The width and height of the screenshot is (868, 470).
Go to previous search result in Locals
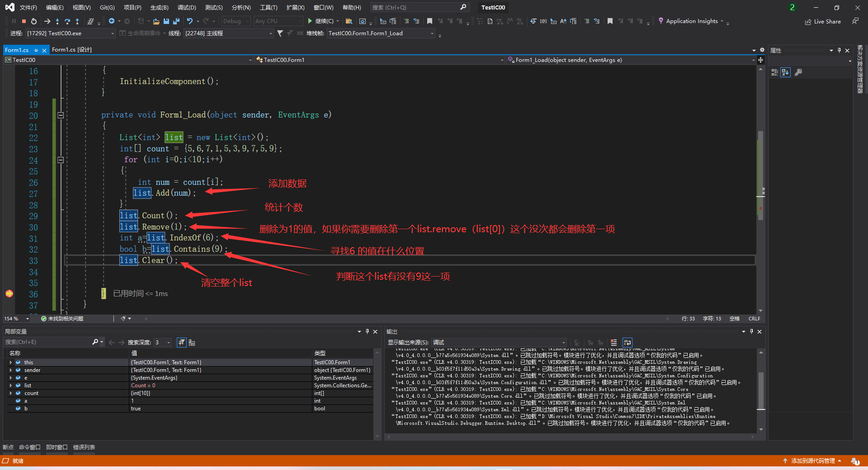tap(112, 343)
